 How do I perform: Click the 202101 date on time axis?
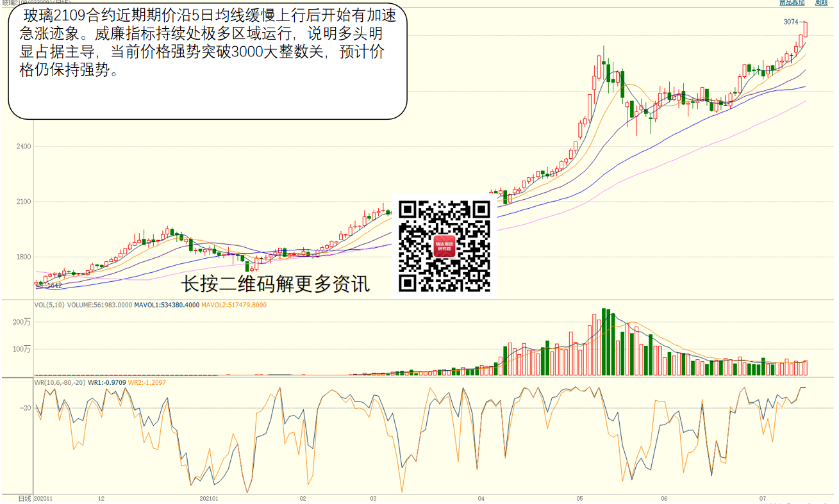[208, 498]
